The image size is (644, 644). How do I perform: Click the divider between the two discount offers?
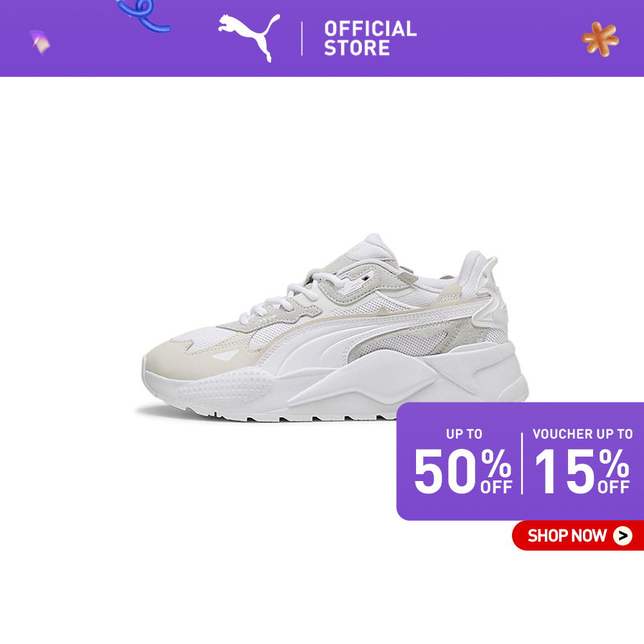(x=522, y=463)
